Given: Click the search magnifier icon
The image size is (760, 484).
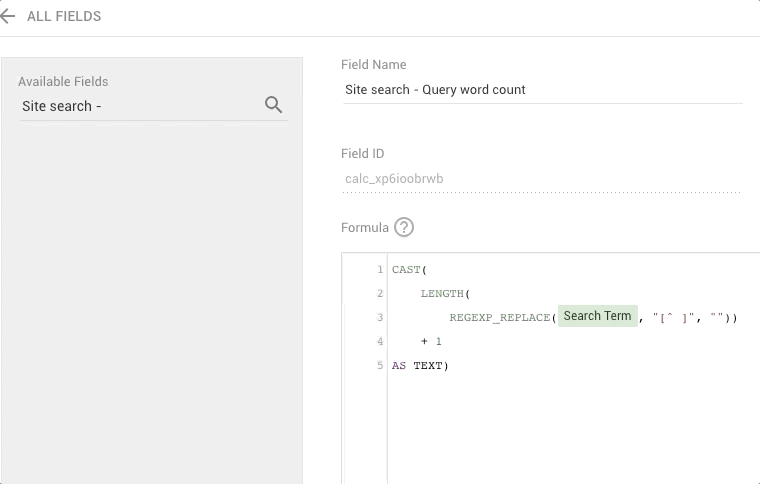Looking at the screenshot, I should pos(273,105).
